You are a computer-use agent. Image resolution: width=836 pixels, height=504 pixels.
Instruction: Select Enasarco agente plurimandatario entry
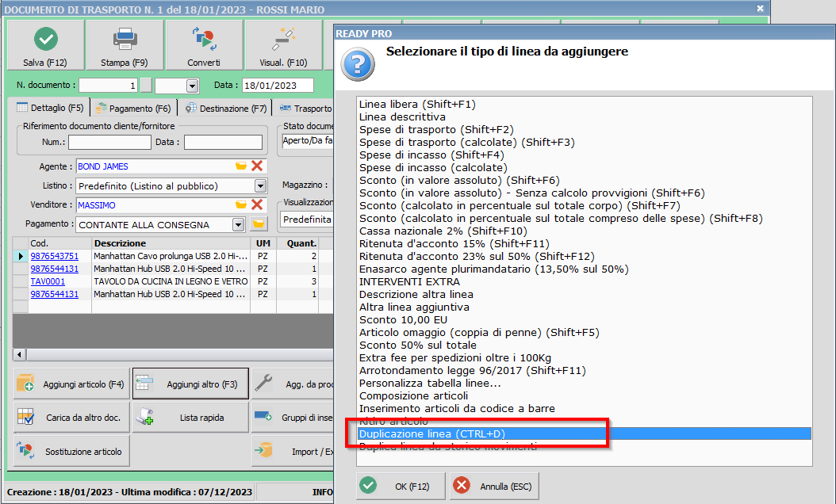(x=494, y=269)
